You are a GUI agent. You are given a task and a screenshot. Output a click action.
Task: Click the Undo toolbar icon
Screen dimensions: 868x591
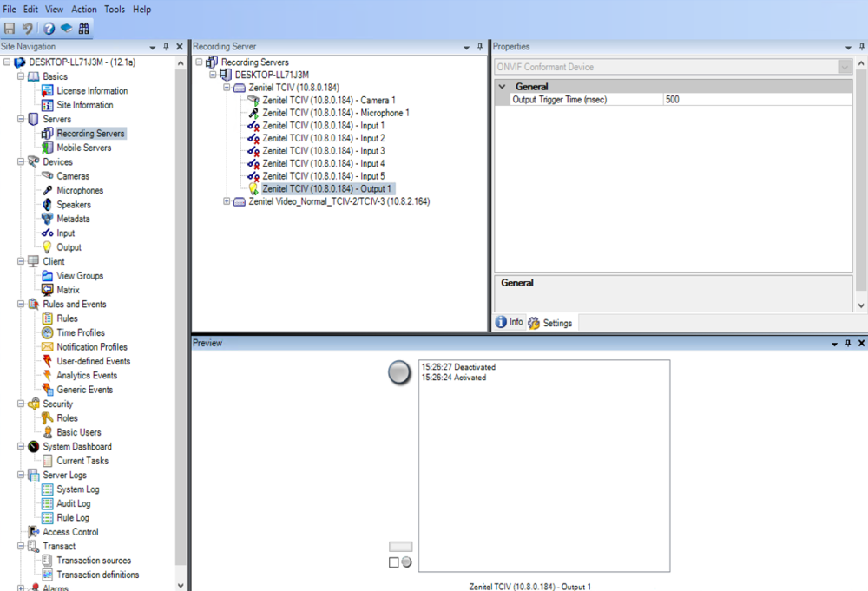[x=27, y=29]
